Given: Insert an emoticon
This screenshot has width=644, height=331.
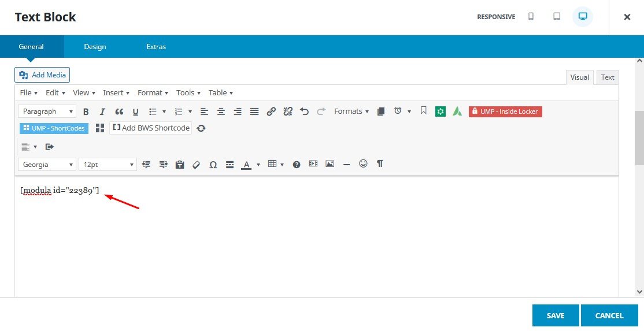Looking at the screenshot, I should pyautogui.click(x=363, y=164).
